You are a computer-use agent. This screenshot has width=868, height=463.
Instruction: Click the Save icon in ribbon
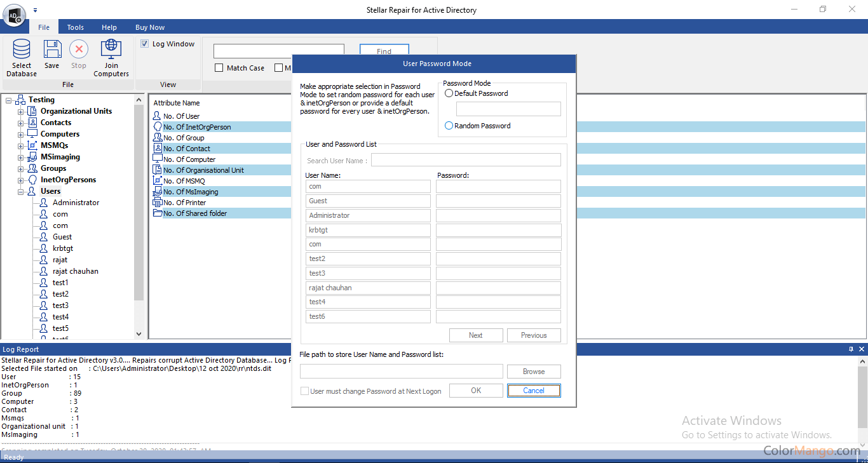pyautogui.click(x=52, y=50)
